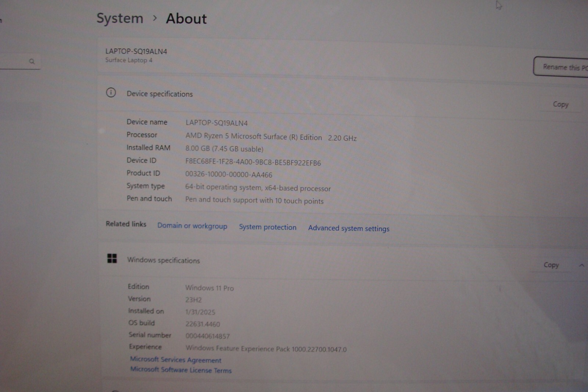588x392 pixels.
Task: Click the search magnifier icon in sidebar
Action: coord(32,61)
